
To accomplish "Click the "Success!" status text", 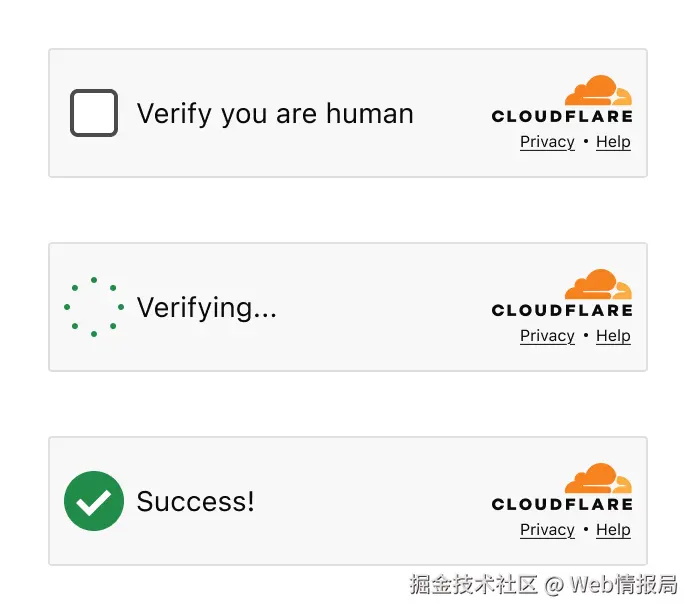I will click(195, 501).
